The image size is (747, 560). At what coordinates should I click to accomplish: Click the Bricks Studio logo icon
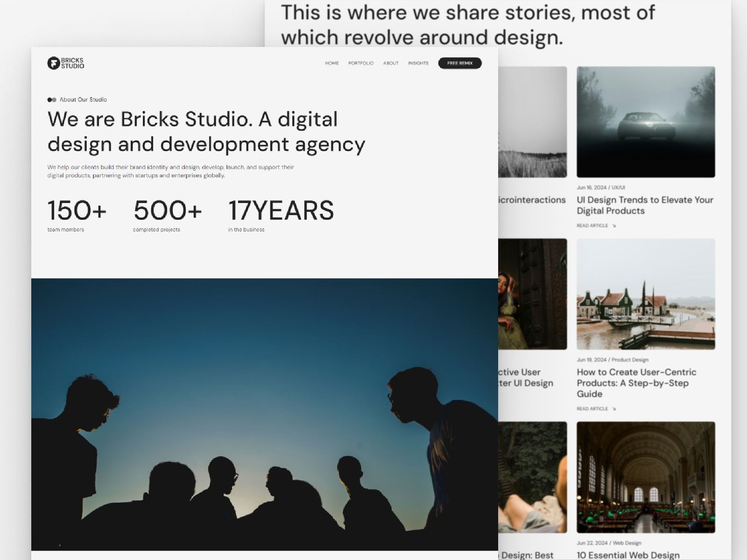[x=53, y=63]
